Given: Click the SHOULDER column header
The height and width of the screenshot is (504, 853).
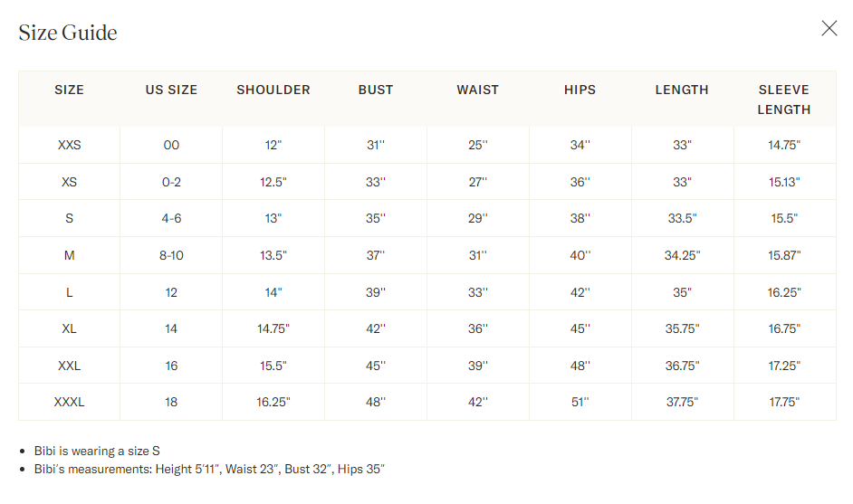Looking at the screenshot, I should coord(273,90).
